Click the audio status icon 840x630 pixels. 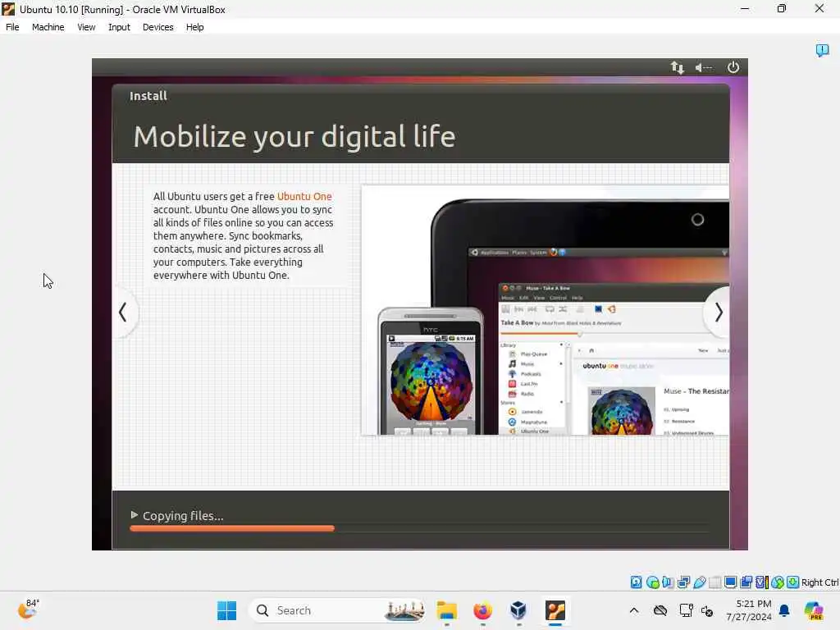[x=668, y=582]
